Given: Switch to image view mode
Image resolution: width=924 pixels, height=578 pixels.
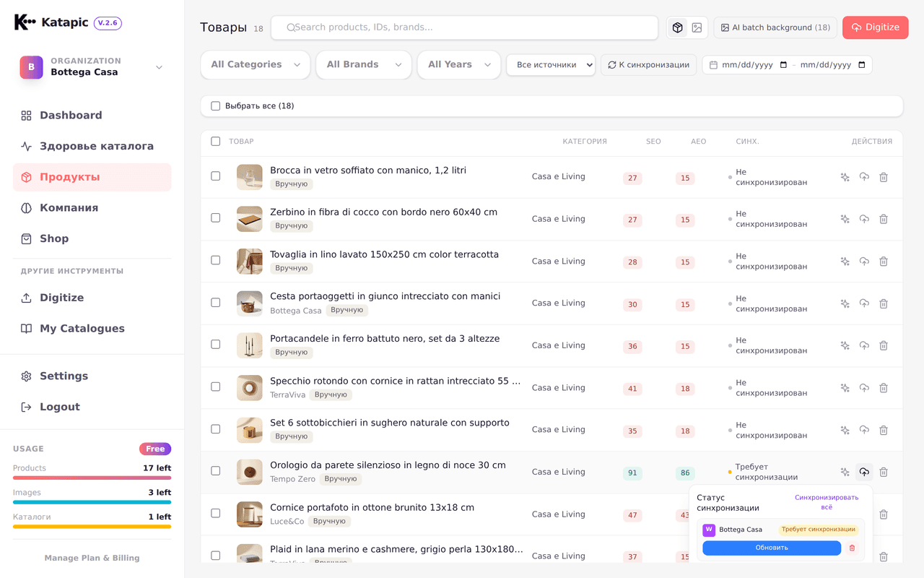Looking at the screenshot, I should coord(697,27).
